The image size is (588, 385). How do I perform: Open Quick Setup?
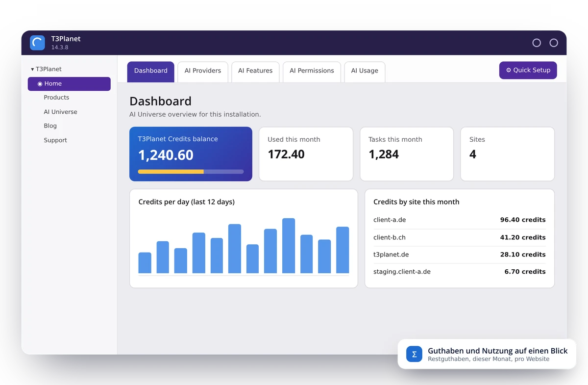528,70
